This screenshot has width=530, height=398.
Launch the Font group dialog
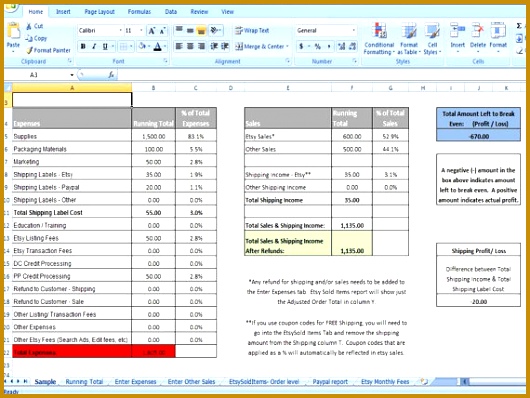coord(166,61)
